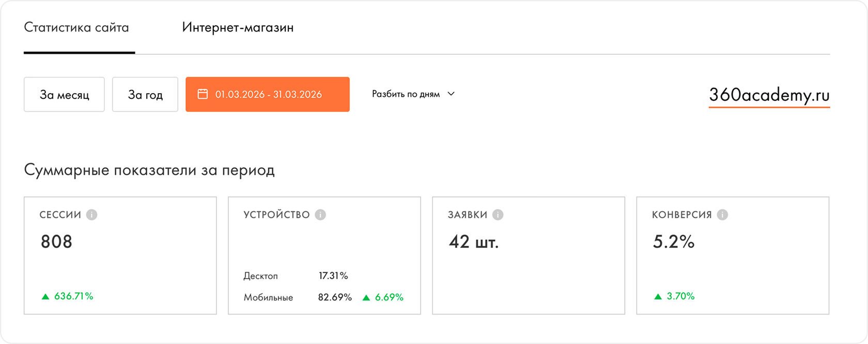This screenshot has height=344, width=868.
Task: Click the Десктоп 17.31% row
Action: click(296, 276)
